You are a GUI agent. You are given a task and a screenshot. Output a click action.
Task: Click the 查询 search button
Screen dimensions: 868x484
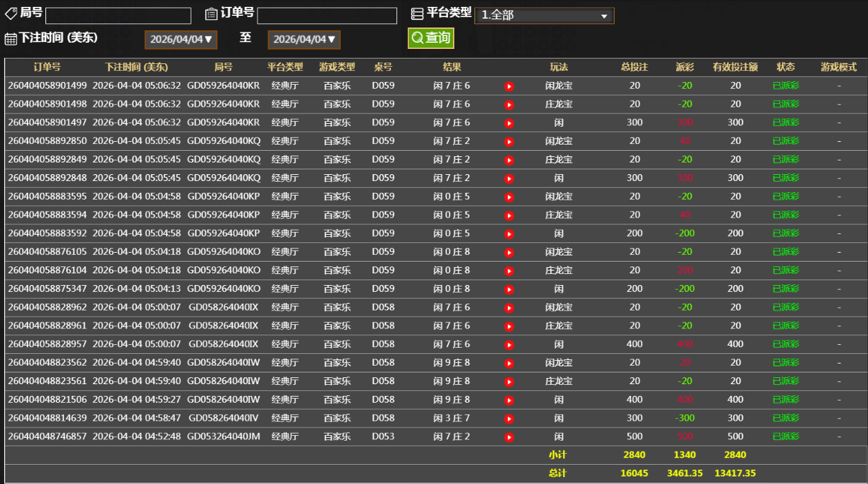coord(431,38)
